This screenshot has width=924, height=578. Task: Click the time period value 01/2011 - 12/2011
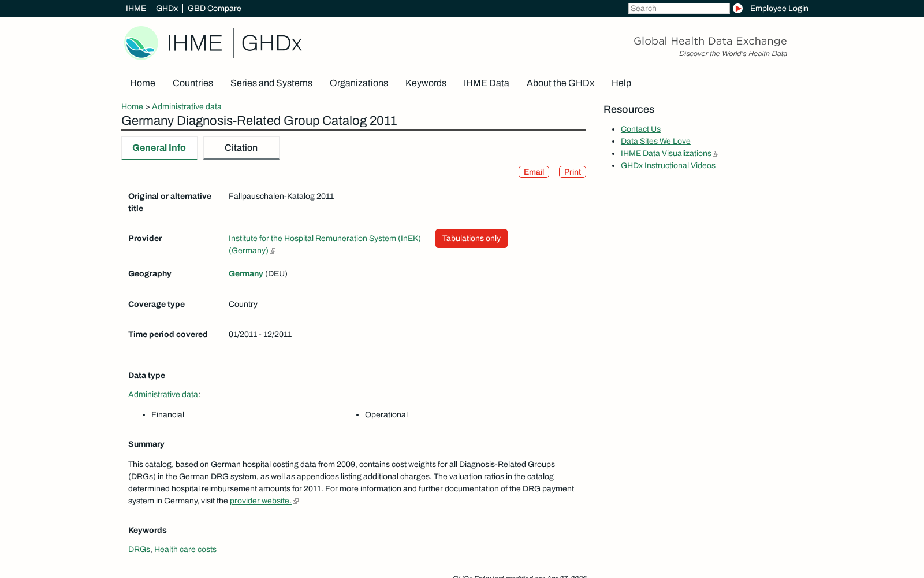coord(260,334)
